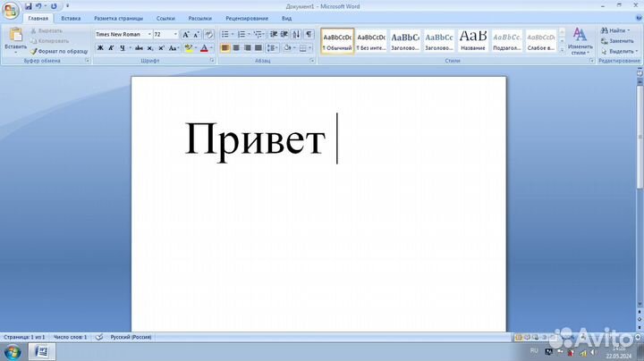This screenshot has width=644, height=361.
Task: Switch to the Вставка tab
Action: (x=71, y=19)
